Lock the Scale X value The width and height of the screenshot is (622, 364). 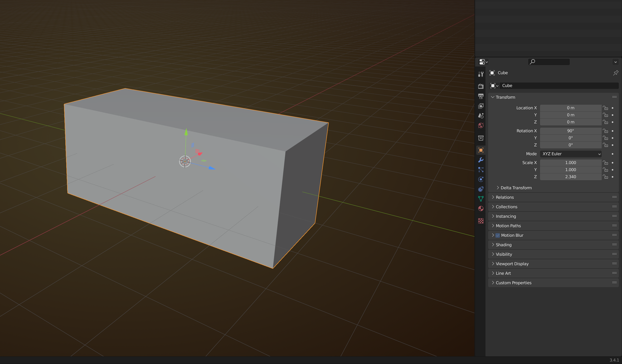(x=605, y=163)
